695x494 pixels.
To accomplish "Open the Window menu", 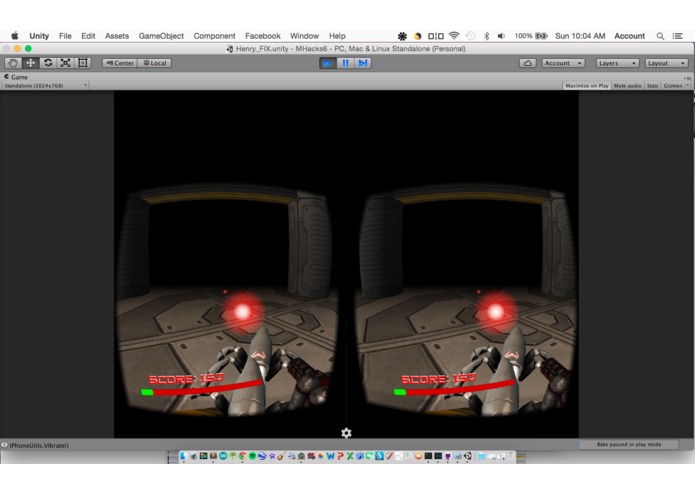I will pos(305,36).
